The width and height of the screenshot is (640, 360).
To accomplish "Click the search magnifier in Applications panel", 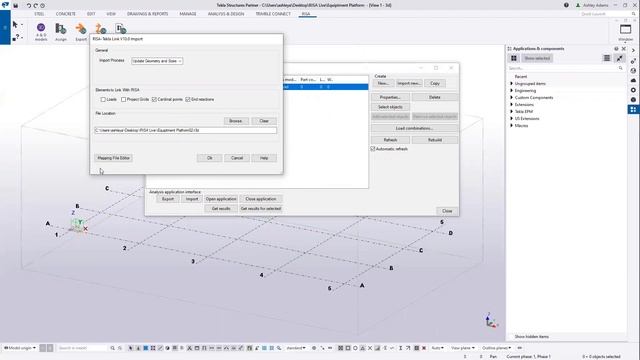I will point(620,68).
